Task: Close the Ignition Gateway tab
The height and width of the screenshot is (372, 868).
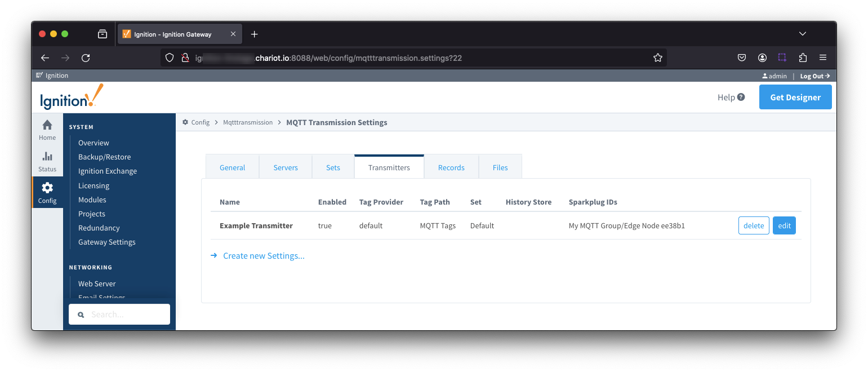Action: coord(233,34)
